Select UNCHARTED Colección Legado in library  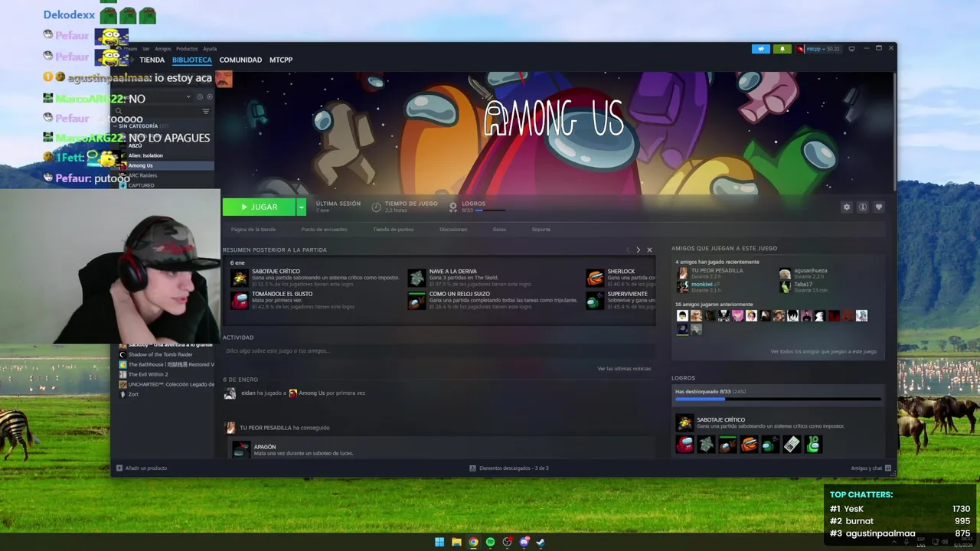pos(171,384)
